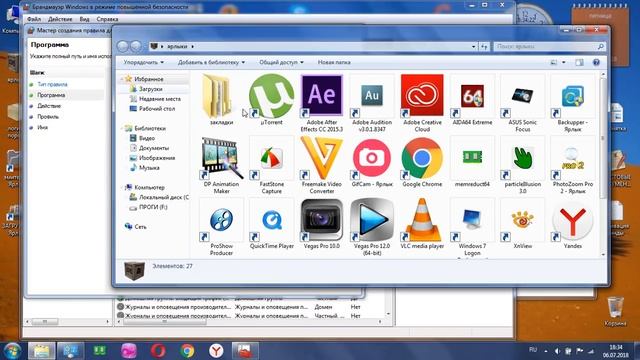
Task: Select the Yandex browser shortcut in folder
Action: coord(573,224)
